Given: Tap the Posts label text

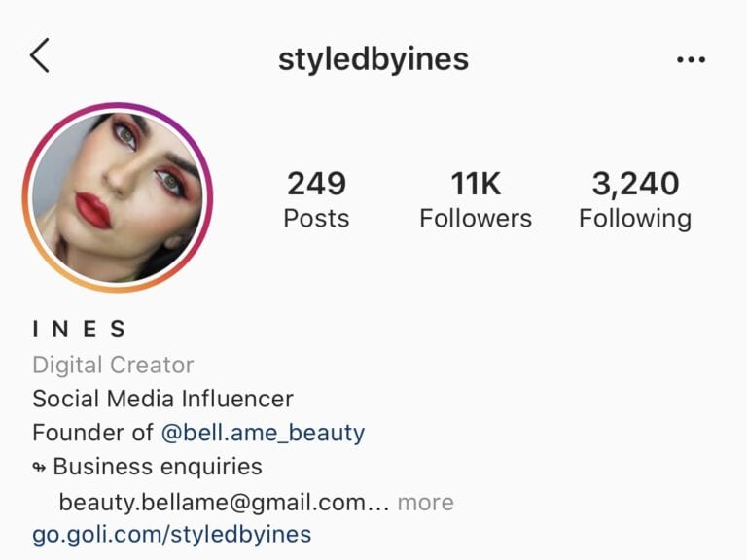Looking at the screenshot, I should 316,219.
